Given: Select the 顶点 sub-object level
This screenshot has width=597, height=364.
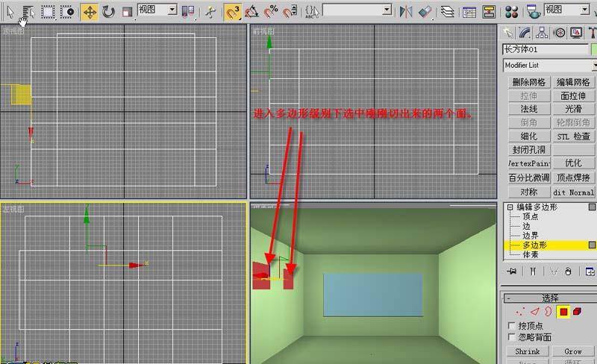Looking at the screenshot, I should coord(531,216).
